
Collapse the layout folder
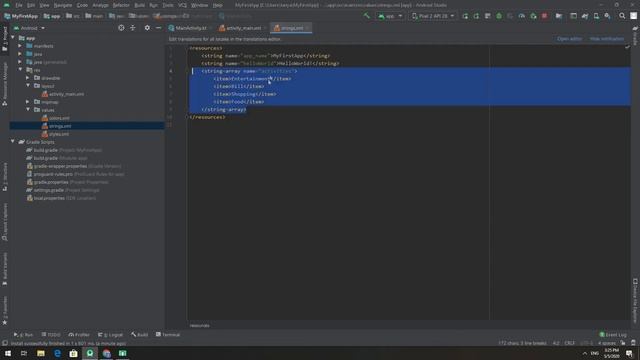28,86
